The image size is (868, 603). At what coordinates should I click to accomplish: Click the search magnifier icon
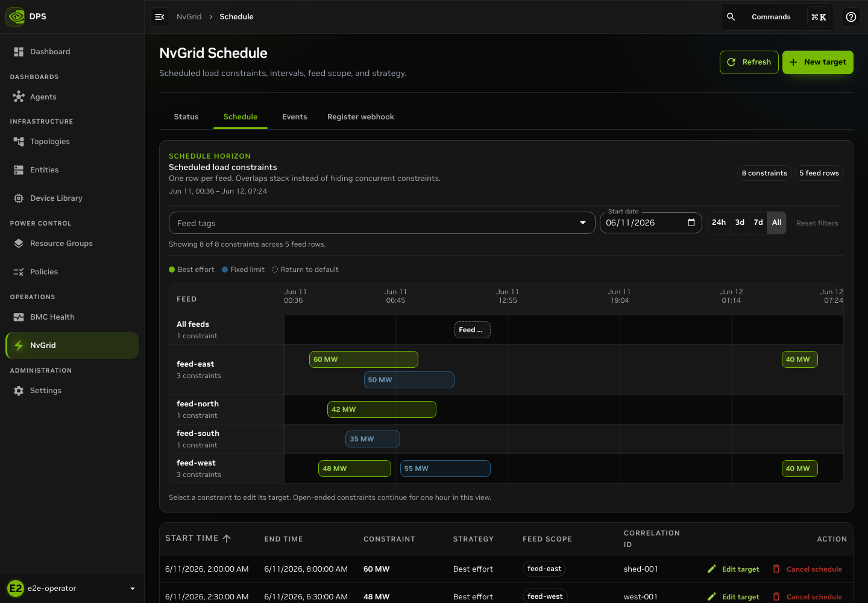click(731, 17)
